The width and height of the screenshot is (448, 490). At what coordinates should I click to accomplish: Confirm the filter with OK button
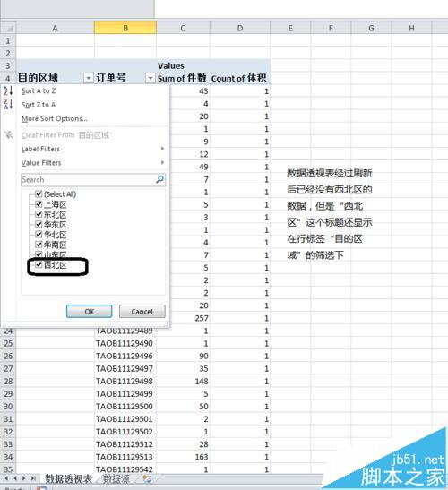[x=89, y=311]
